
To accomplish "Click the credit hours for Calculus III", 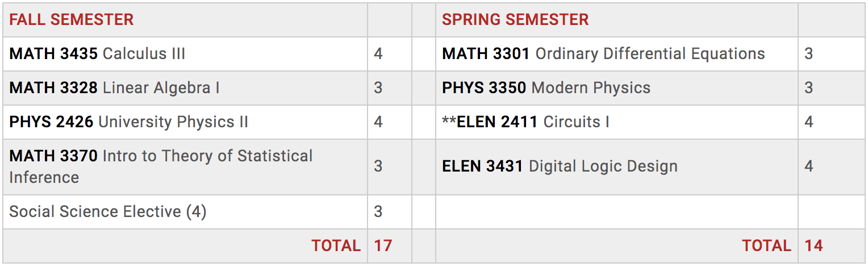I will point(378,54).
